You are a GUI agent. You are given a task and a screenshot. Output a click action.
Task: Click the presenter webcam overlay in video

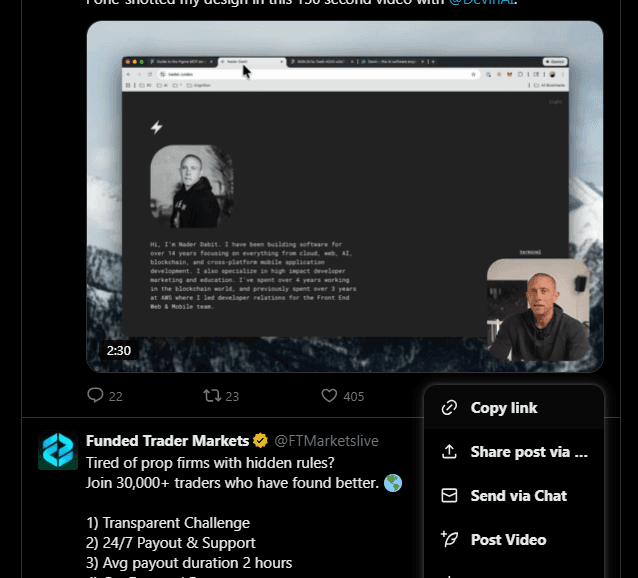(538, 310)
